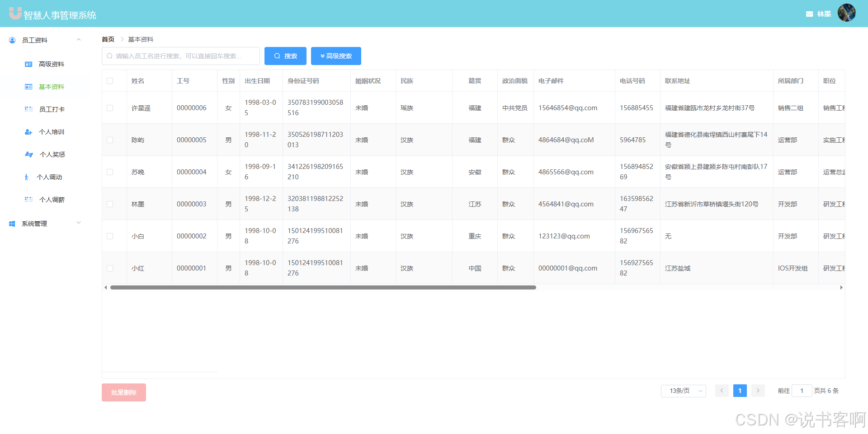This screenshot has width=868, height=434.
Task: Click the 个人调薪 icon in sidebar
Action: point(28,200)
